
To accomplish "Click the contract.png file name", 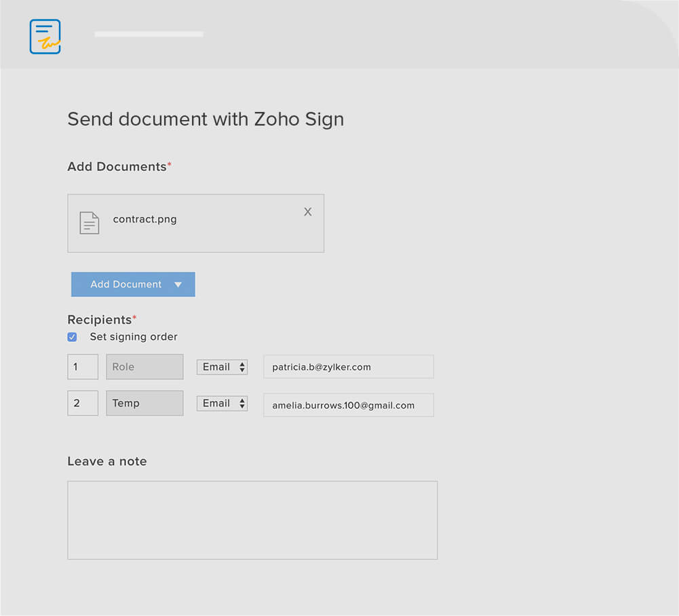I will point(144,219).
